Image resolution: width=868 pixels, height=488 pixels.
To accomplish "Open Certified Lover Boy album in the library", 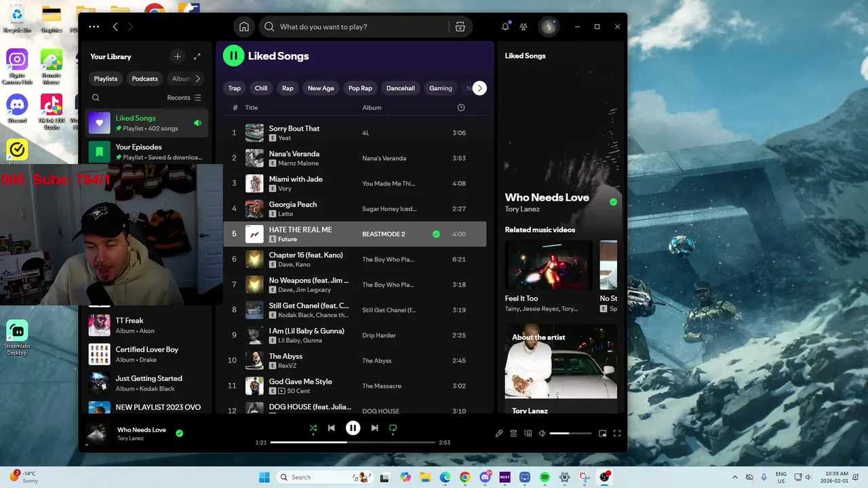I will tap(146, 354).
